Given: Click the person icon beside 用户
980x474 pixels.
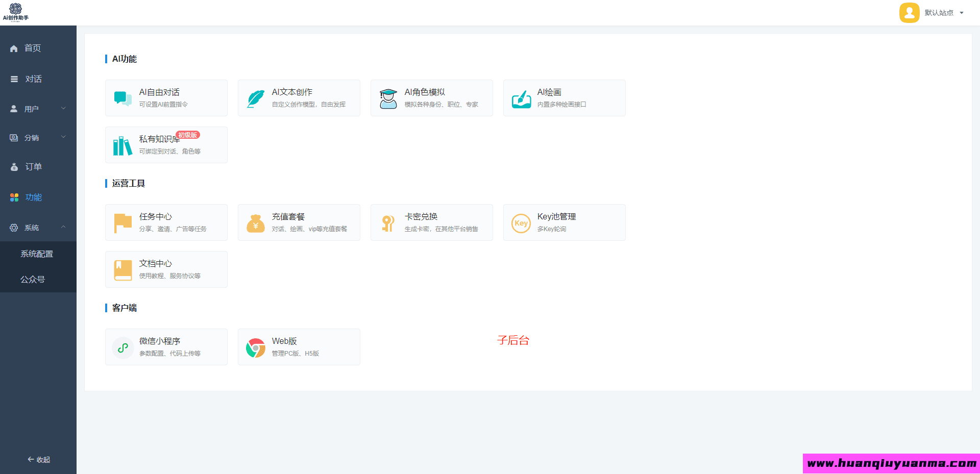Looking at the screenshot, I should (x=14, y=109).
